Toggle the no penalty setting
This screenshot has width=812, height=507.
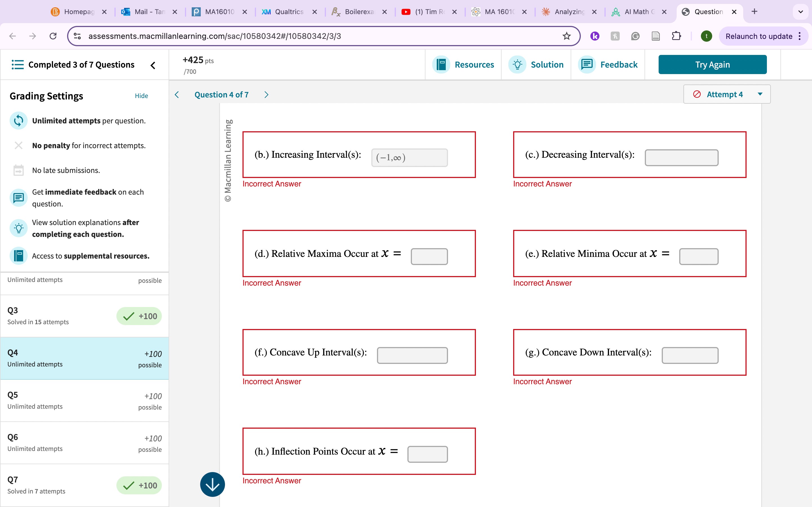18,145
